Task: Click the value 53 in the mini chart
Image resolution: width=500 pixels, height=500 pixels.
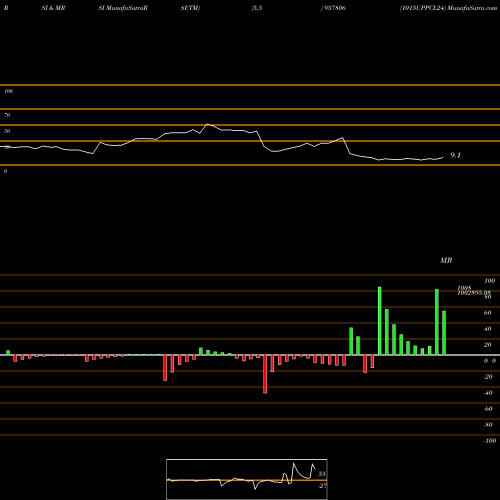Action: (x=321, y=474)
